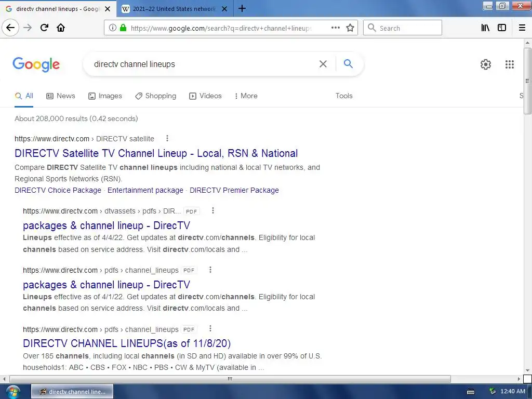Click the vertical scrollbar thumb
Viewport: 532px width, 399px height.
tap(527, 81)
